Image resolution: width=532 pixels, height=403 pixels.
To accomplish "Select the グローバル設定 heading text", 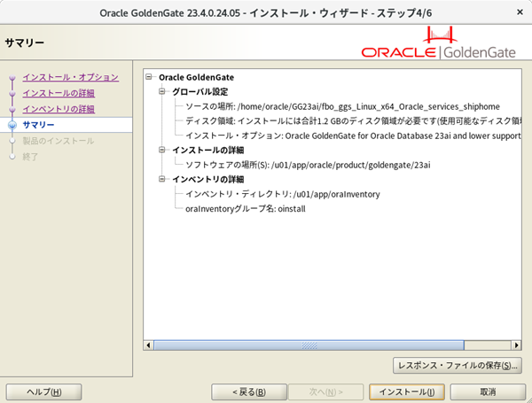I will click(200, 91).
